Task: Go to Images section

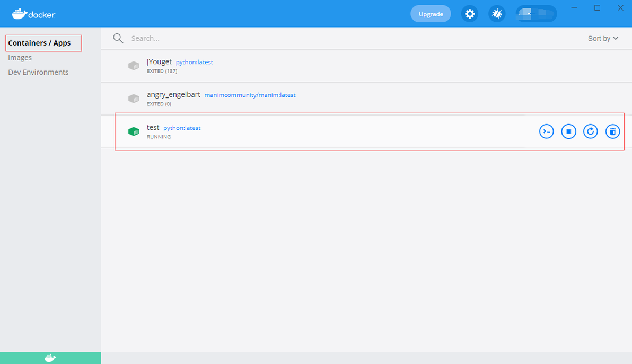Action: [20, 58]
